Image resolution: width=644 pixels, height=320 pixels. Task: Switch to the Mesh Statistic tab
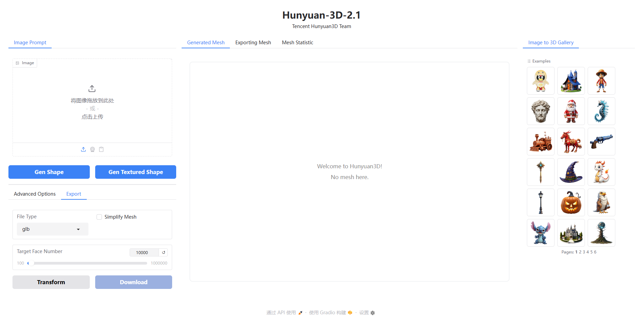[298, 43]
